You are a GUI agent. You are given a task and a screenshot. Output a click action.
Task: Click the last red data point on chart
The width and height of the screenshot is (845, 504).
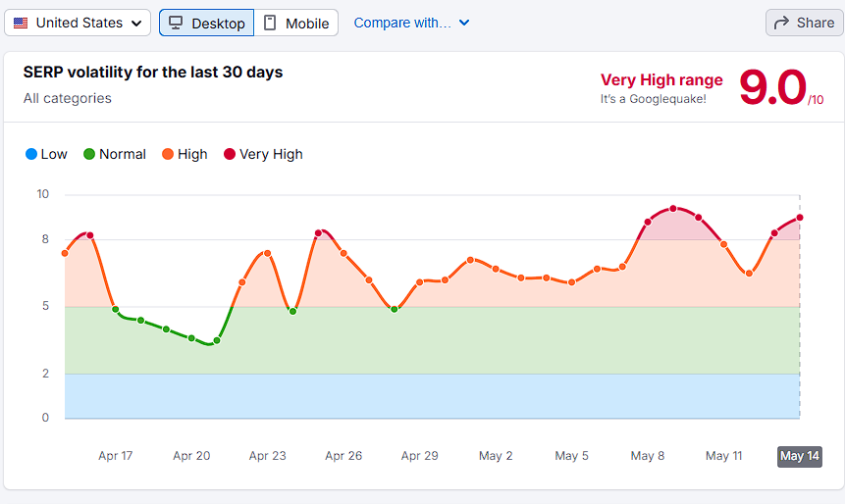pyautogui.click(x=800, y=218)
